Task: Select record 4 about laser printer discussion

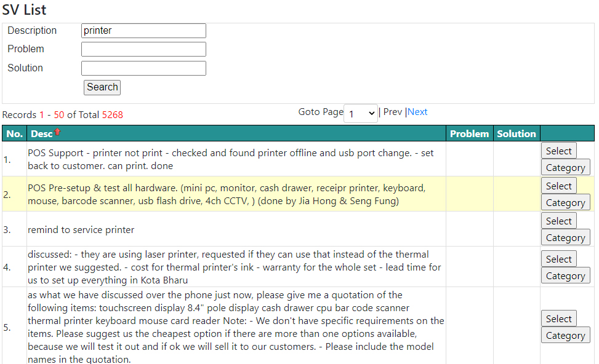Action: coord(558,259)
